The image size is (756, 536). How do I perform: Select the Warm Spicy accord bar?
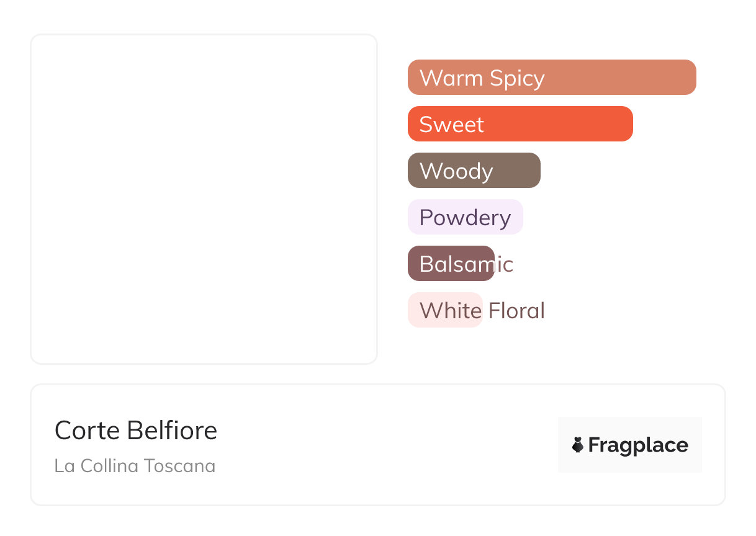621,78
